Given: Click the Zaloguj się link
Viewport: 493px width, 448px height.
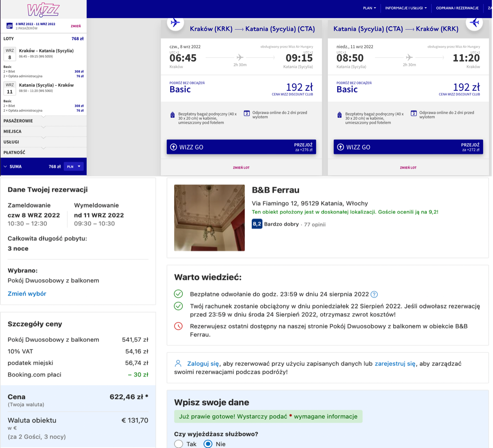Looking at the screenshot, I should tap(203, 363).
